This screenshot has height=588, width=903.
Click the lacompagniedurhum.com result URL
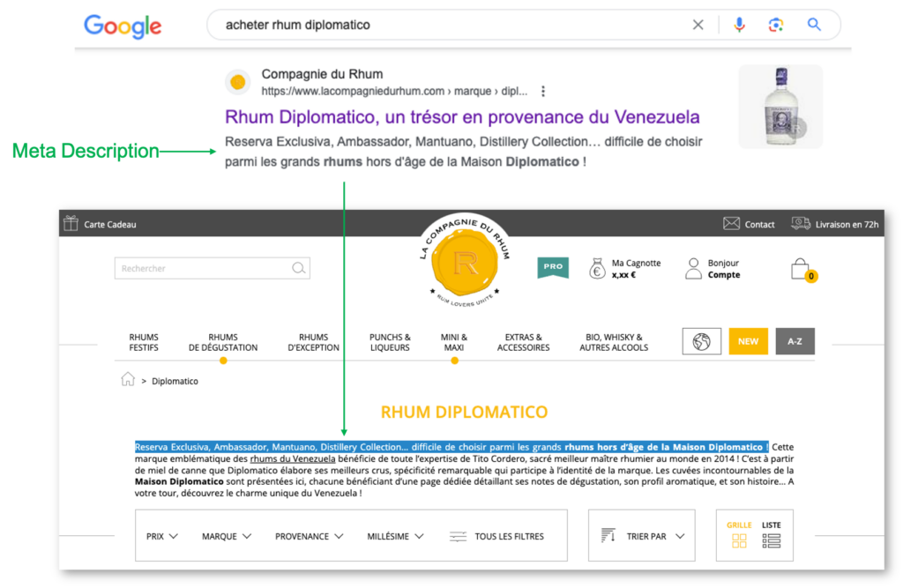coord(394,91)
